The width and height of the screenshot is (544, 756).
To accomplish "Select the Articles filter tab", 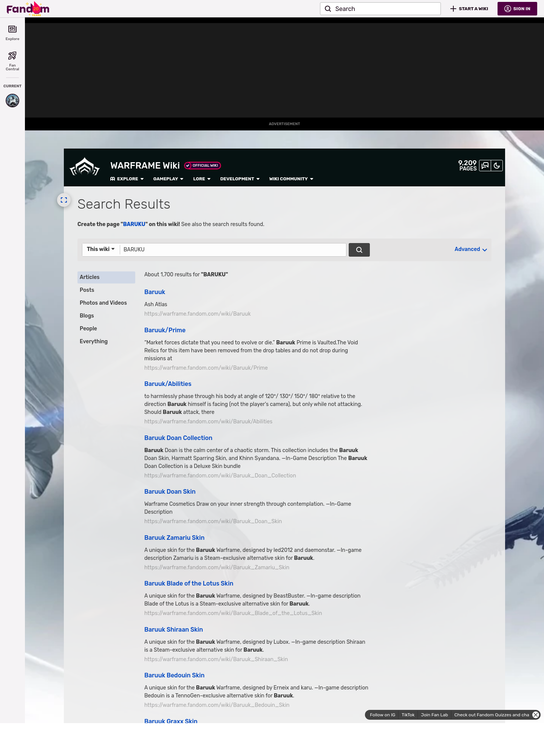I will click(x=106, y=277).
